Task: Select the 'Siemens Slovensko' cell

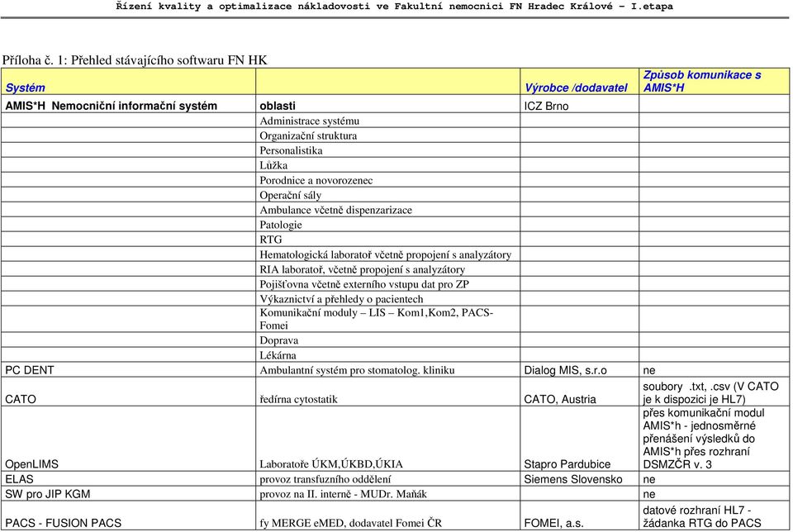Action: 580,479
